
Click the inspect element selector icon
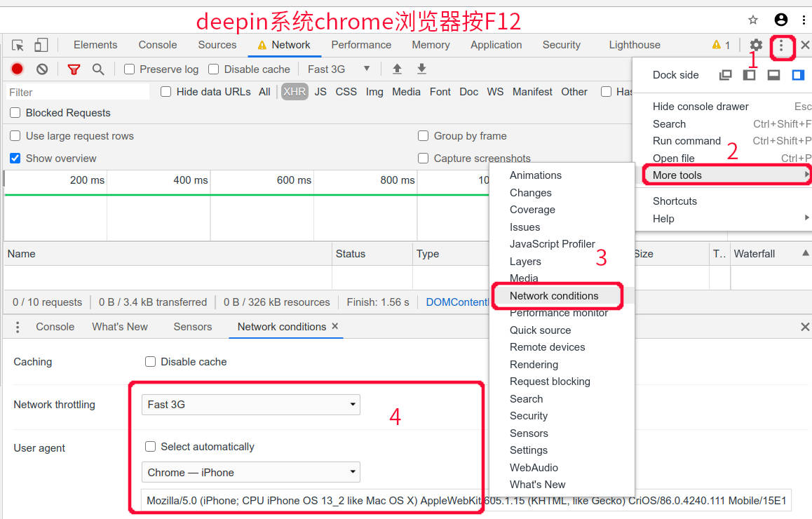click(18, 45)
